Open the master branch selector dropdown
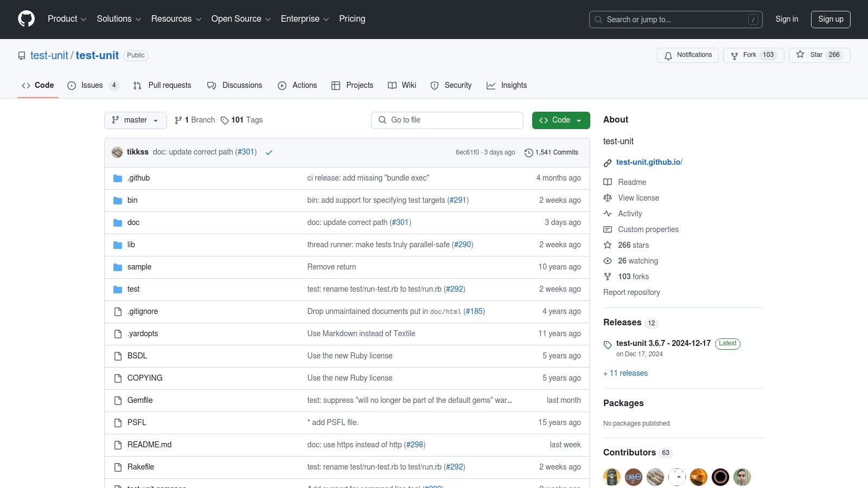 [136, 120]
